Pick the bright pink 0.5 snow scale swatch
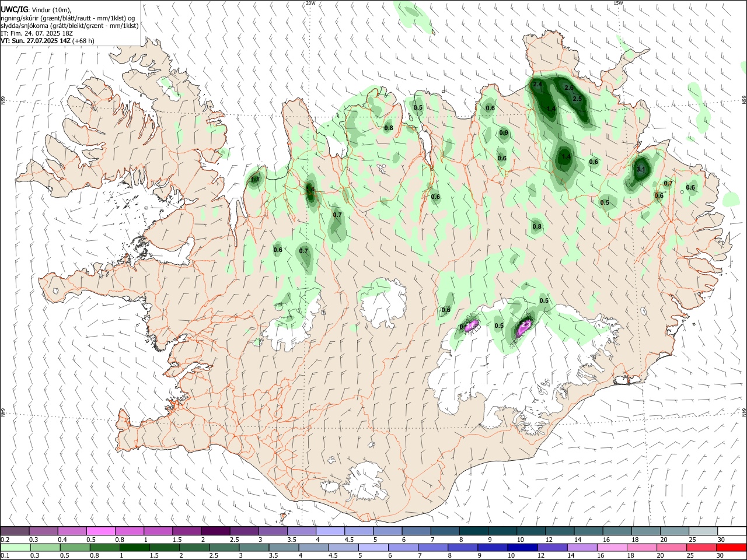 click(x=100, y=531)
